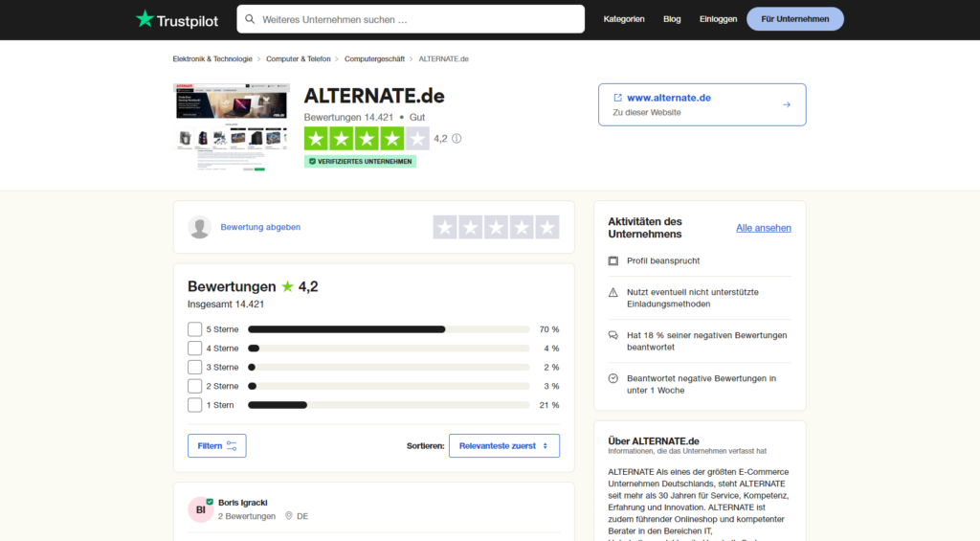Enable the 1 Stern filter checkbox

click(x=195, y=405)
